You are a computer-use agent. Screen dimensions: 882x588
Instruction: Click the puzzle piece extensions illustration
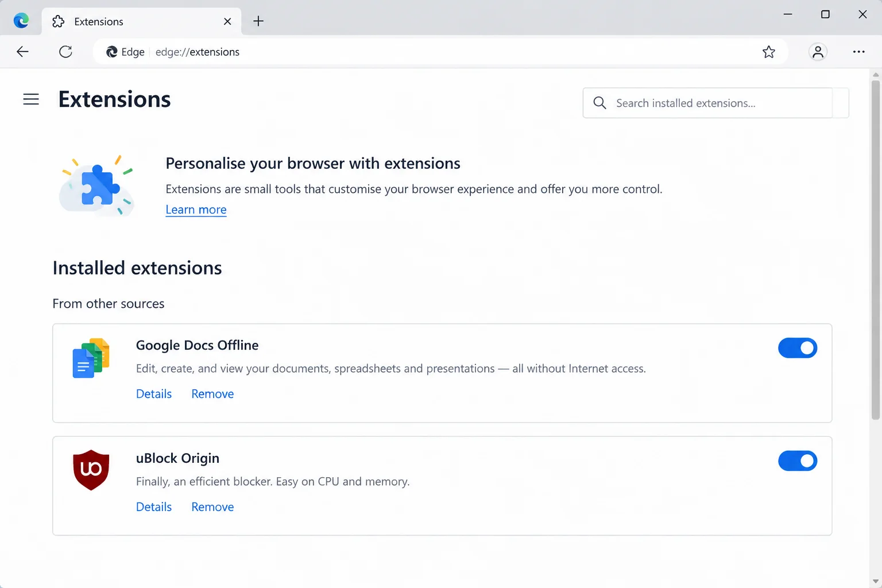point(97,186)
